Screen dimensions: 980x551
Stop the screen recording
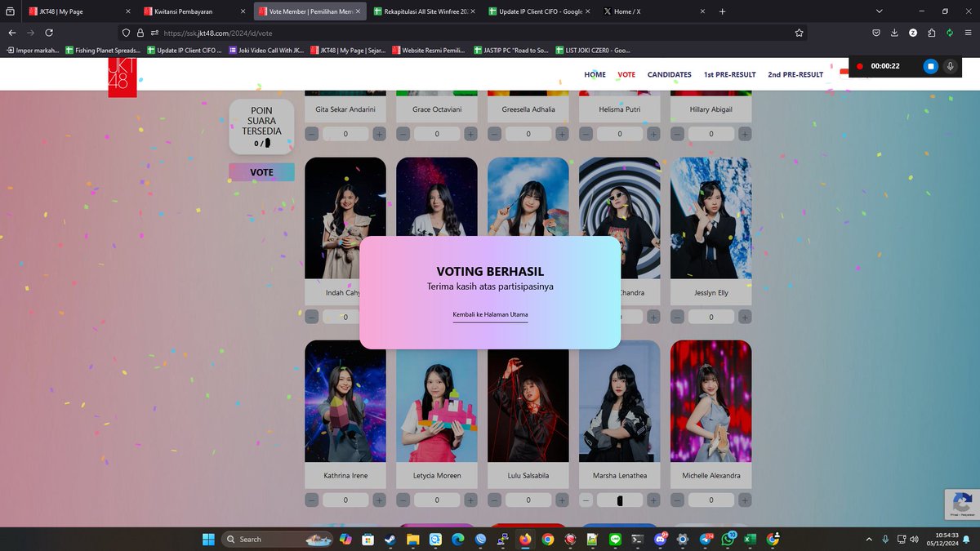tap(930, 66)
